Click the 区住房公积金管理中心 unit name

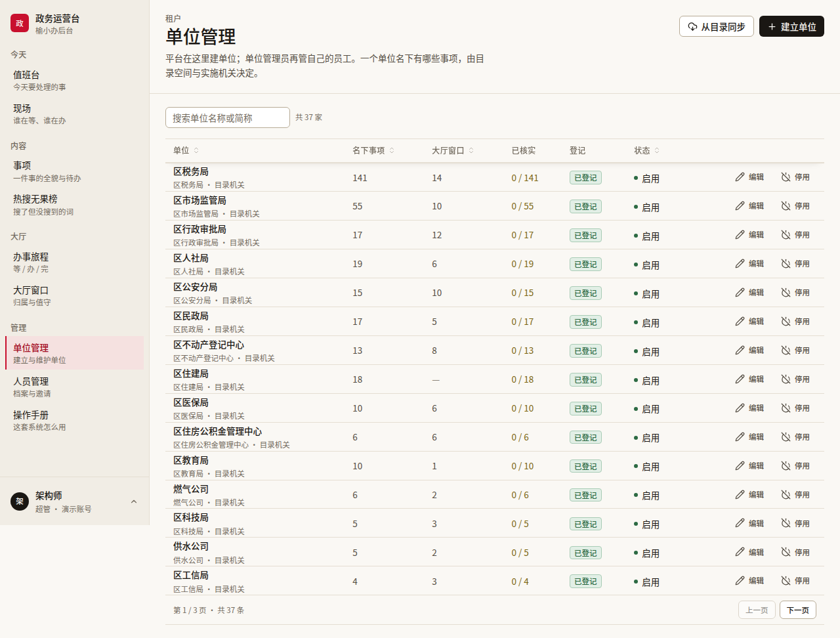pos(217,431)
